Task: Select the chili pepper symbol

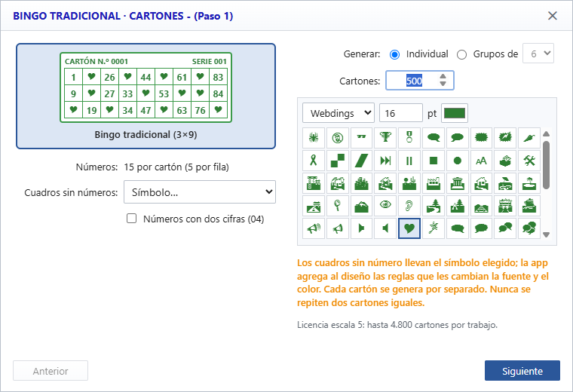Action: click(x=529, y=138)
